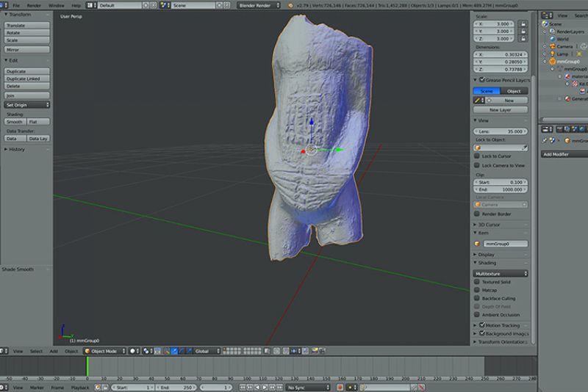Image resolution: width=588 pixels, height=392 pixels.
Task: Click the eyedropper in Lock to Object field
Action: click(524, 148)
